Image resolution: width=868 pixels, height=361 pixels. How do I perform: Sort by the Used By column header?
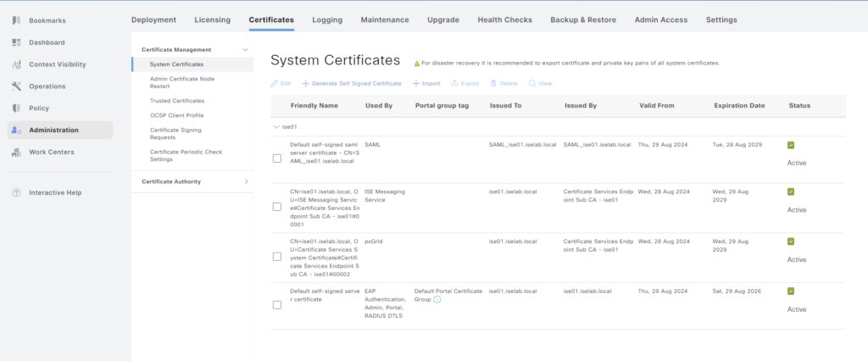click(379, 106)
